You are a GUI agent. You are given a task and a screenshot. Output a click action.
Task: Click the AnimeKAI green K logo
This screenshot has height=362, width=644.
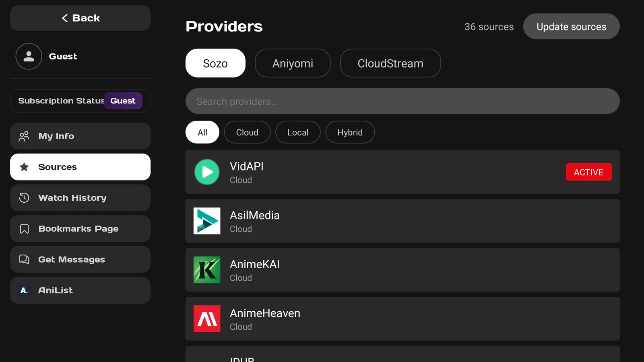tap(207, 270)
